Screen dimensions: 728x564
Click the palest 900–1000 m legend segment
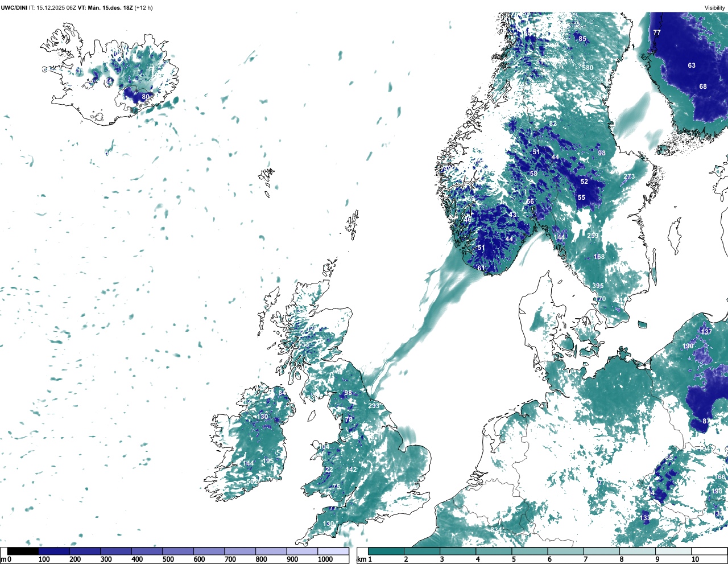coord(301,551)
